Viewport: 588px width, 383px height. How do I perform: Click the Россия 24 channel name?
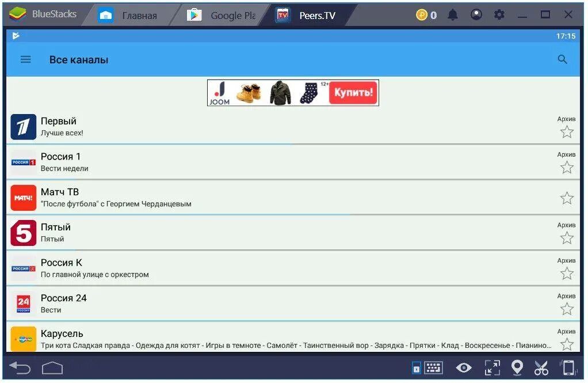tap(63, 298)
